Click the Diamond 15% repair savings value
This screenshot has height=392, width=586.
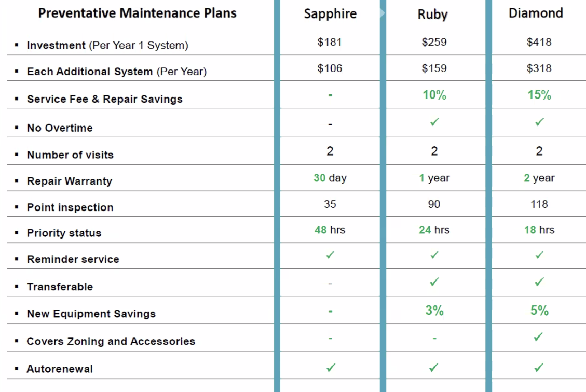(539, 95)
